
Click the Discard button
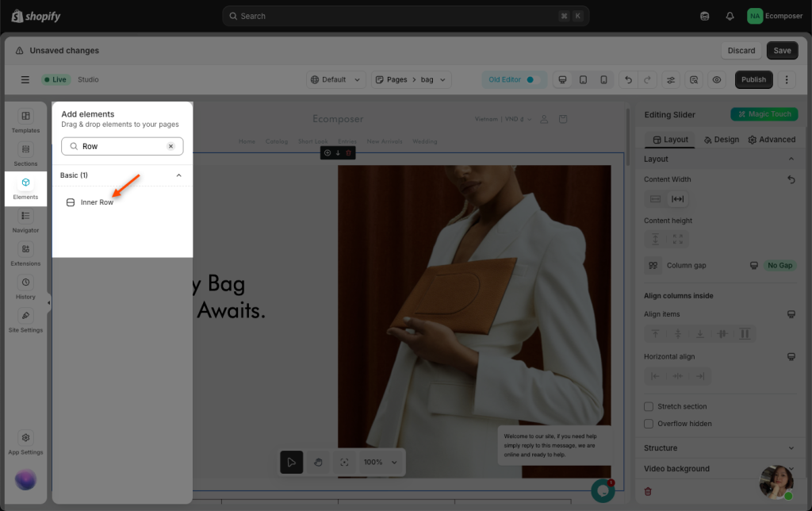point(741,51)
